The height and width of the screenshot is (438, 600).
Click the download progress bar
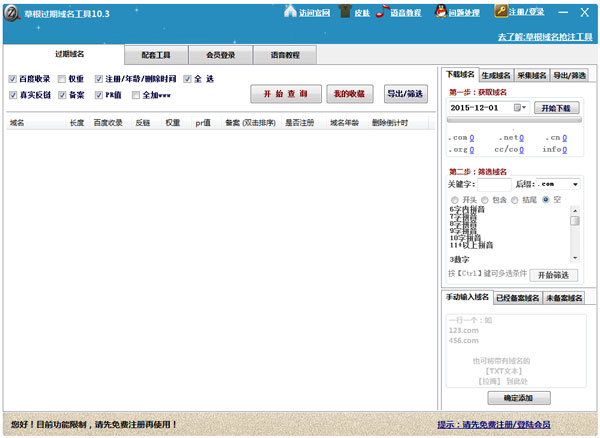tap(514, 120)
